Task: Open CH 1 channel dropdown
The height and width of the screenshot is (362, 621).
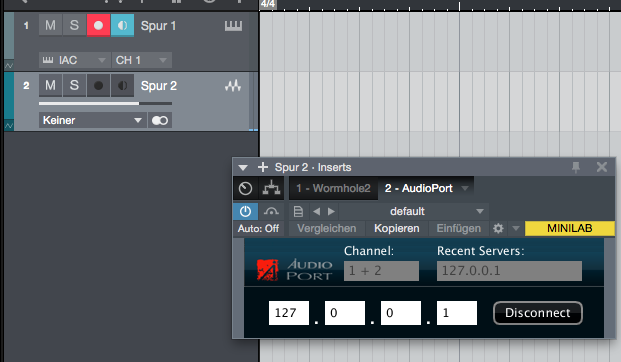Action: [141, 60]
